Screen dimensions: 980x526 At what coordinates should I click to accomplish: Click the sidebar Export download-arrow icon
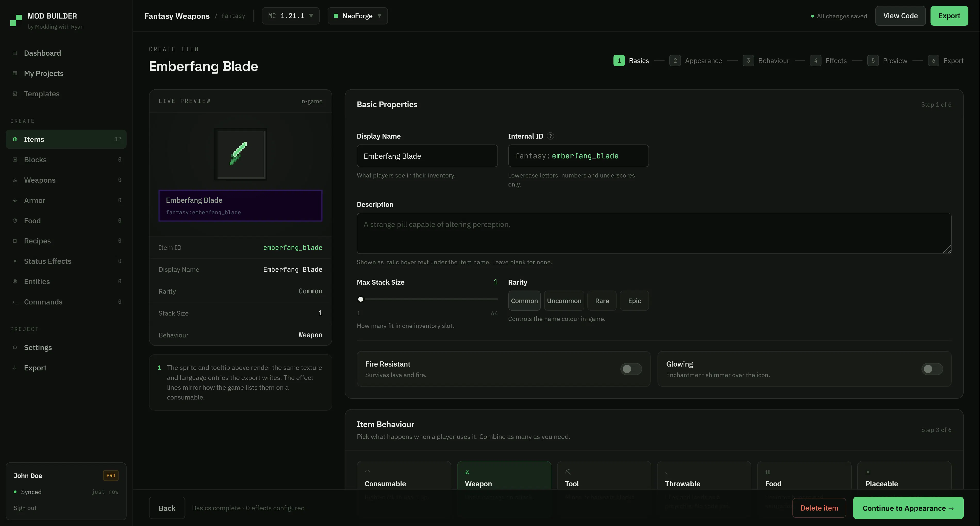[x=15, y=368]
